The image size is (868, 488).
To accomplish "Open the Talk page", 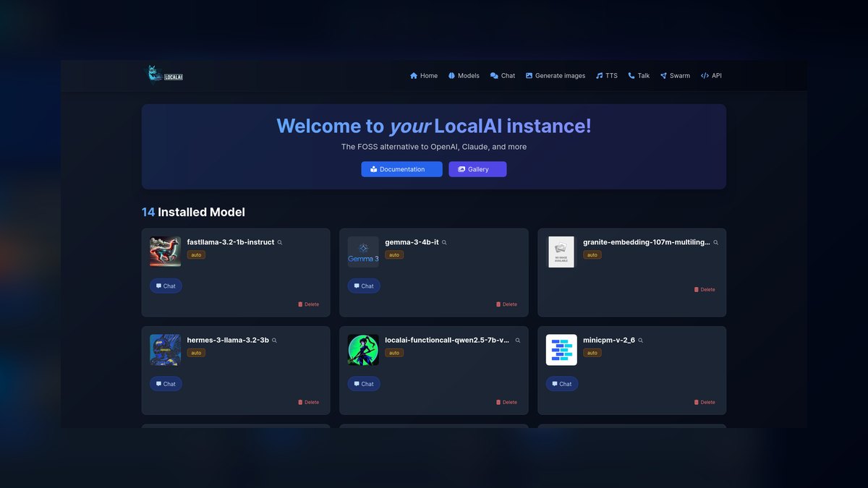I will coord(639,76).
